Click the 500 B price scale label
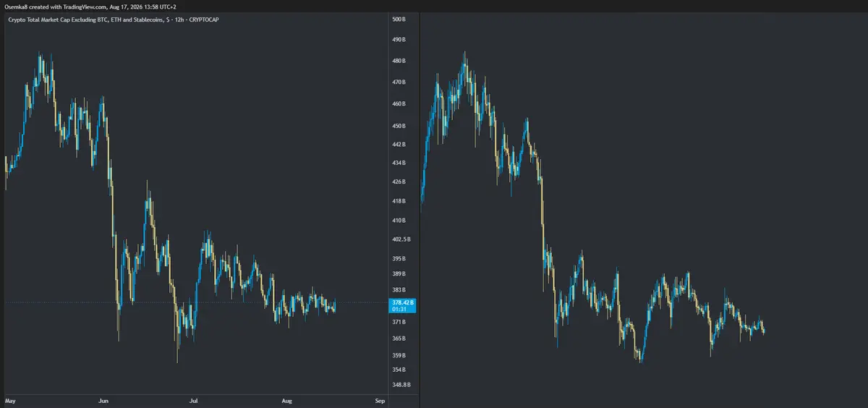 click(x=399, y=20)
